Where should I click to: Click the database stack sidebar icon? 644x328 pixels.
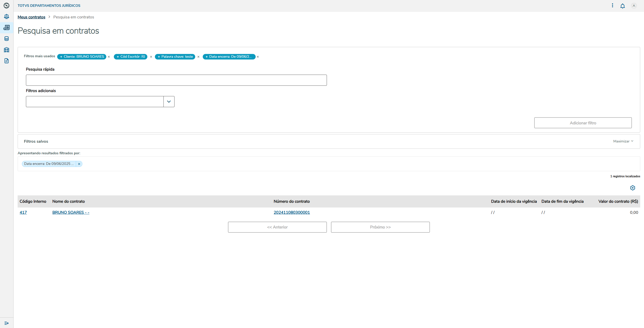[x=7, y=39]
